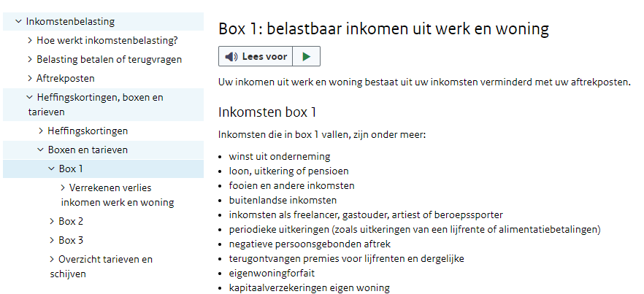
Task: Collapse chevron next to Boxen en tarieven
Action: point(40,150)
